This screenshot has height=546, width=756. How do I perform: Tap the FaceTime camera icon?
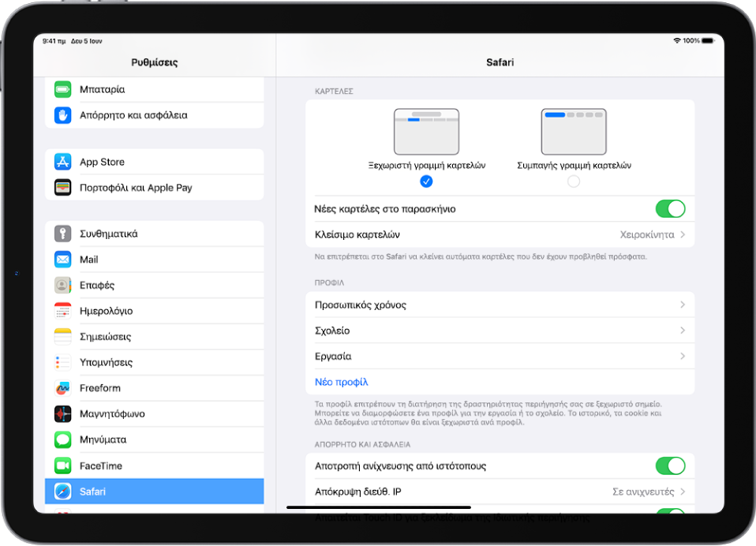point(62,466)
